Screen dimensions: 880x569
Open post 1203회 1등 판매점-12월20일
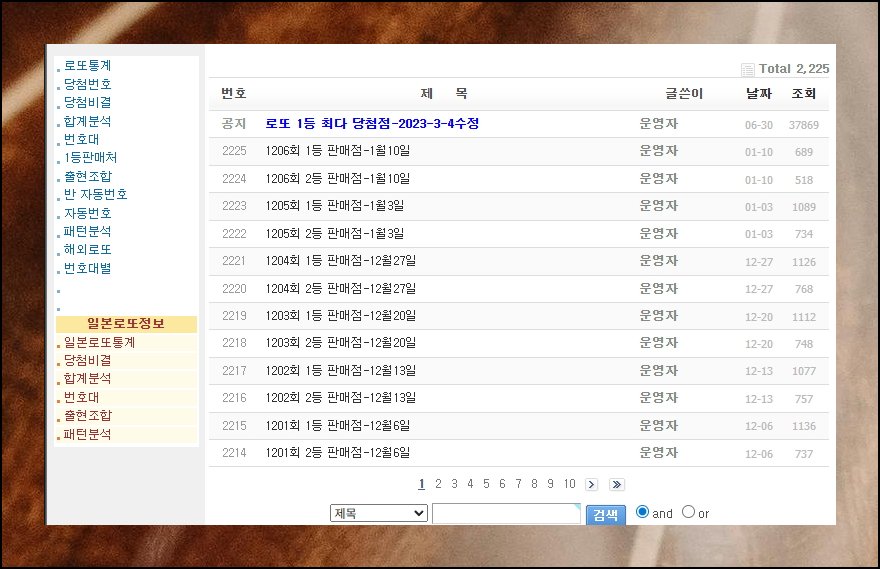(341, 316)
